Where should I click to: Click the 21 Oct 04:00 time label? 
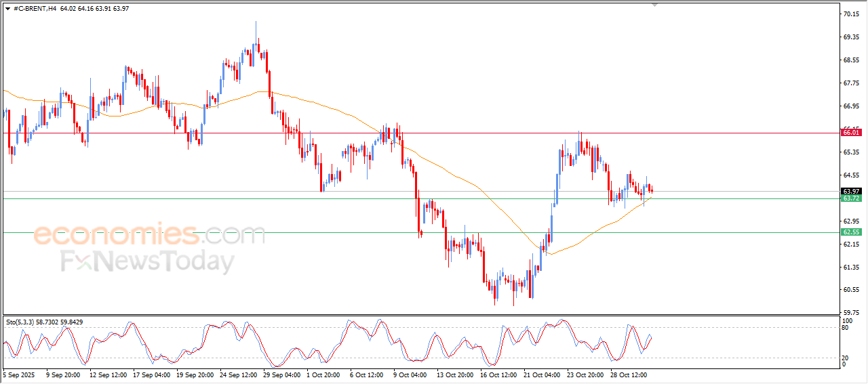[542, 374]
